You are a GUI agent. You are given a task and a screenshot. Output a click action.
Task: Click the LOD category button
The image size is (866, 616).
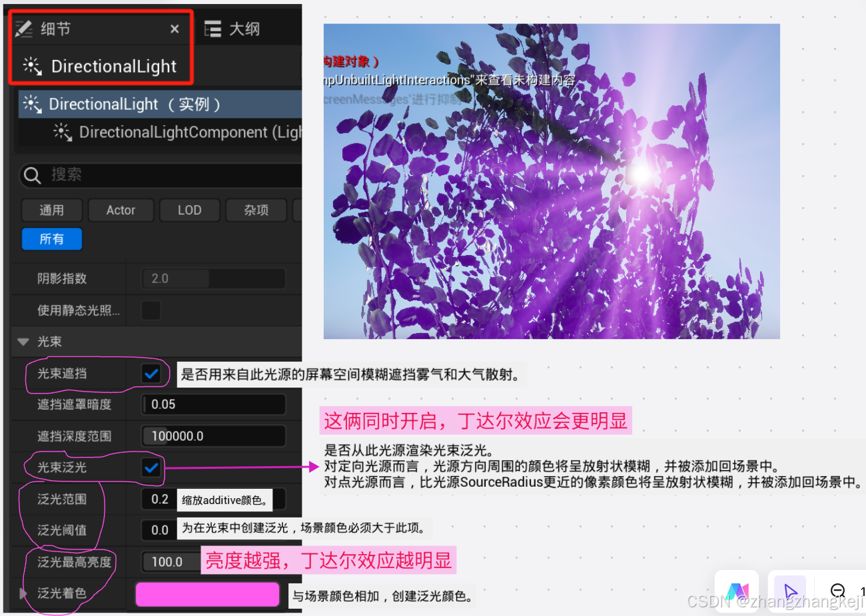[189, 210]
